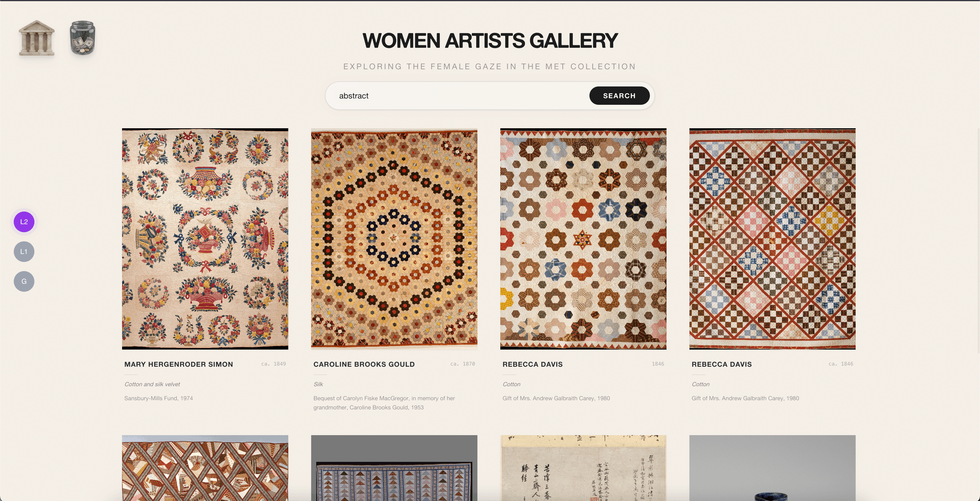Click the Sansbury-Mills Fund, 1974 credit text

point(159,399)
